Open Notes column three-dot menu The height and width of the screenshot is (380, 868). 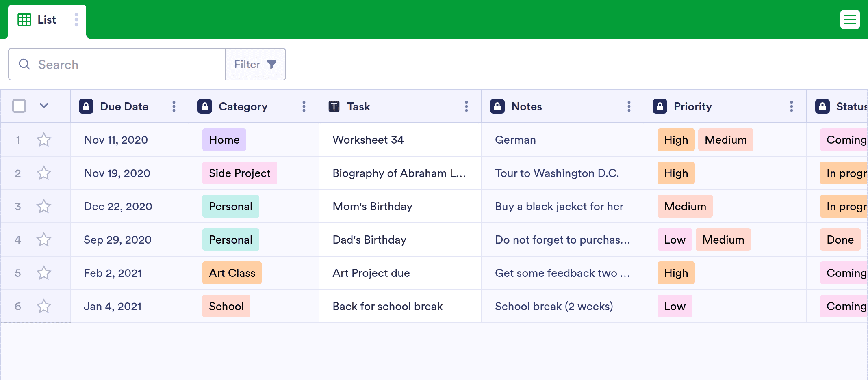tap(629, 106)
